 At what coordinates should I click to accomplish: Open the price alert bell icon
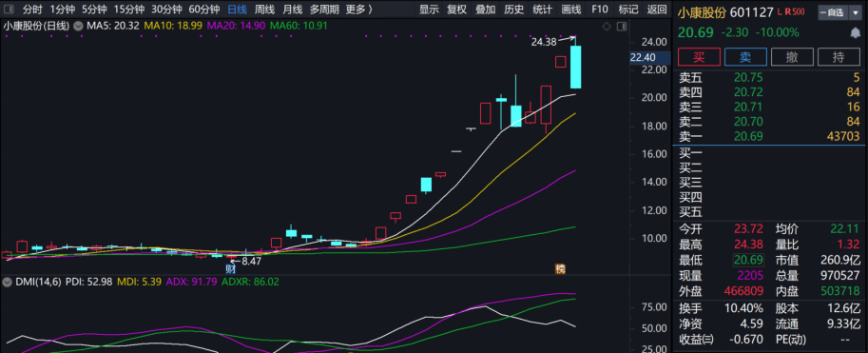(855, 33)
